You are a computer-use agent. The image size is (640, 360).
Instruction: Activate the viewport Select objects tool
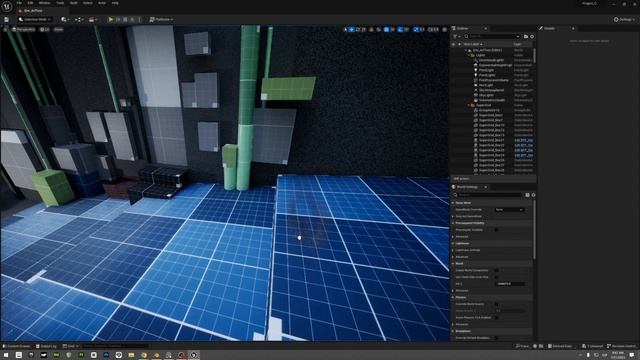345,29
